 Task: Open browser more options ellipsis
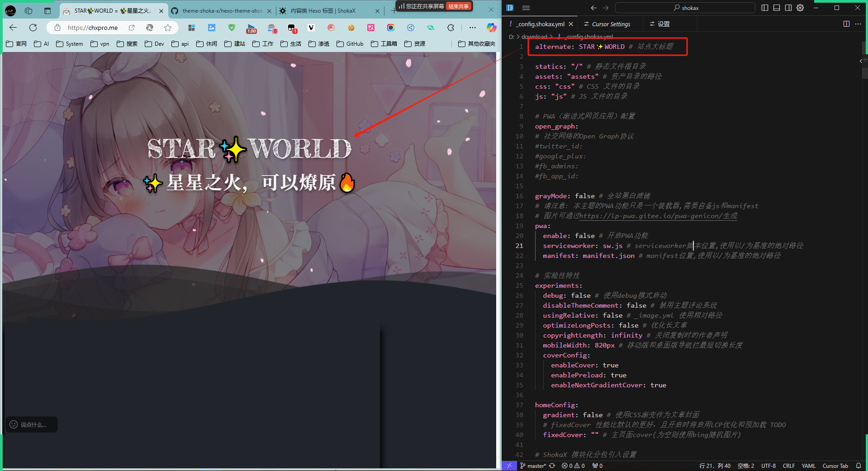tap(473, 28)
